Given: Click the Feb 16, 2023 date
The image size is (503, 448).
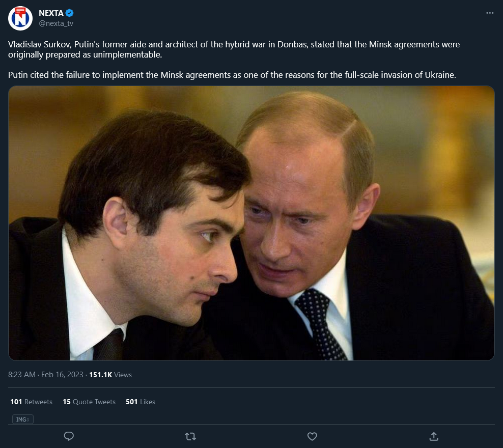Looking at the screenshot, I should point(62,375).
